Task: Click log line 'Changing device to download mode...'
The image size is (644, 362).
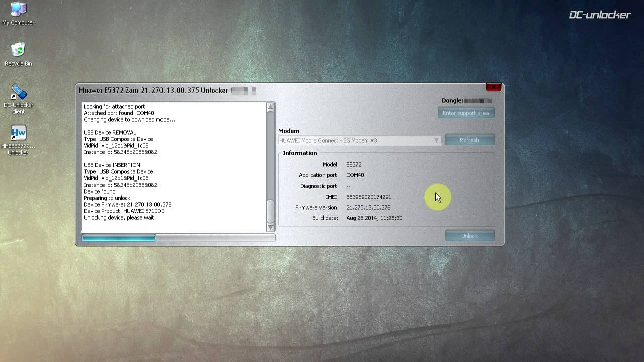Action: [x=129, y=120]
